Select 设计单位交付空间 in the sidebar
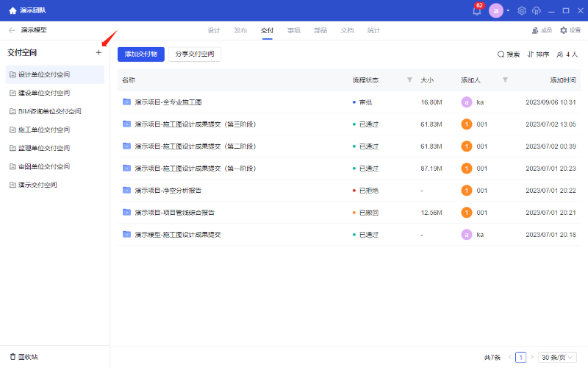Viewport: 588px width, 368px height. point(54,74)
